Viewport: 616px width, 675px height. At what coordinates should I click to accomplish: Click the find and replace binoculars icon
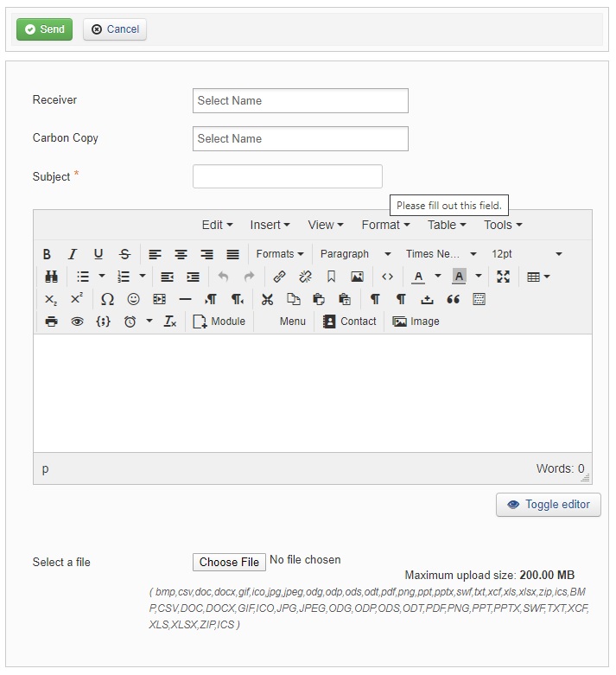(51, 277)
